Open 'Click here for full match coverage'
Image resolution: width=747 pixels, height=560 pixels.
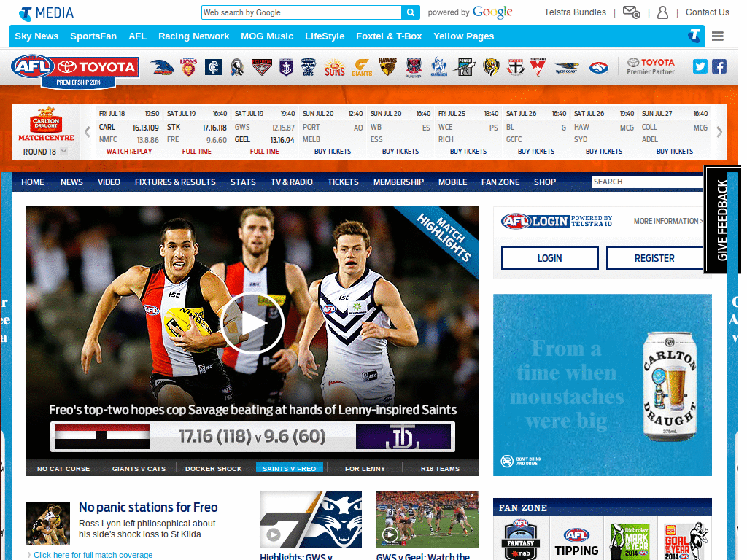(x=93, y=555)
